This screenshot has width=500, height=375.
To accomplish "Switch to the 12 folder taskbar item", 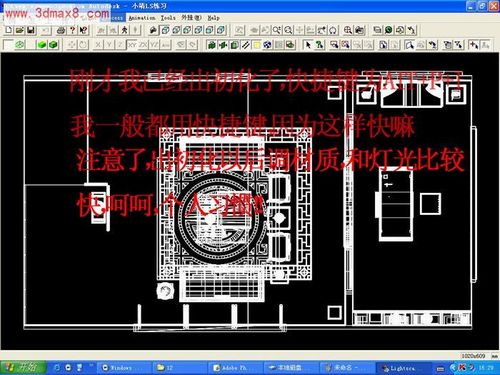I will coord(180,368).
